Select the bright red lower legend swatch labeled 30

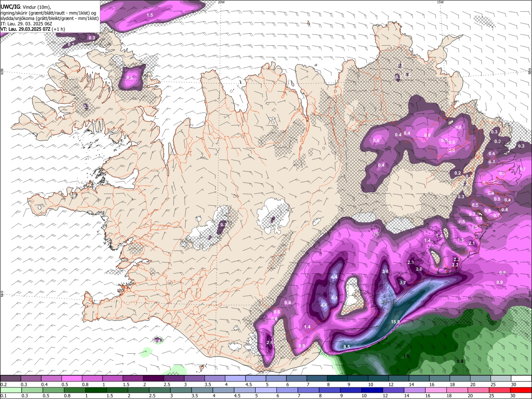(521, 390)
